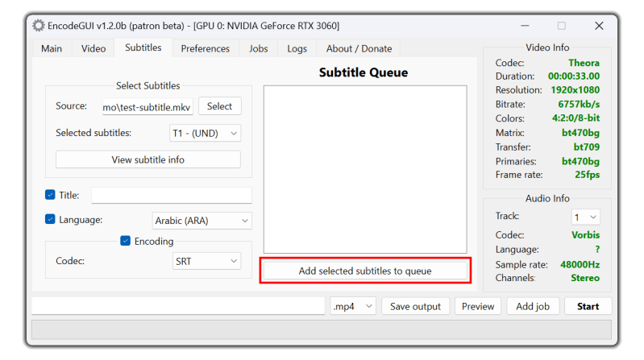Start the encoding with Start button
644x360 pixels.
[588, 306]
